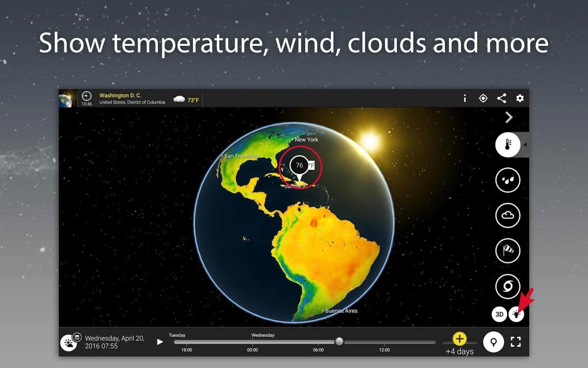Viewport: 588px width, 368px height.
Task: Toggle fullscreen mode
Action: (x=516, y=342)
